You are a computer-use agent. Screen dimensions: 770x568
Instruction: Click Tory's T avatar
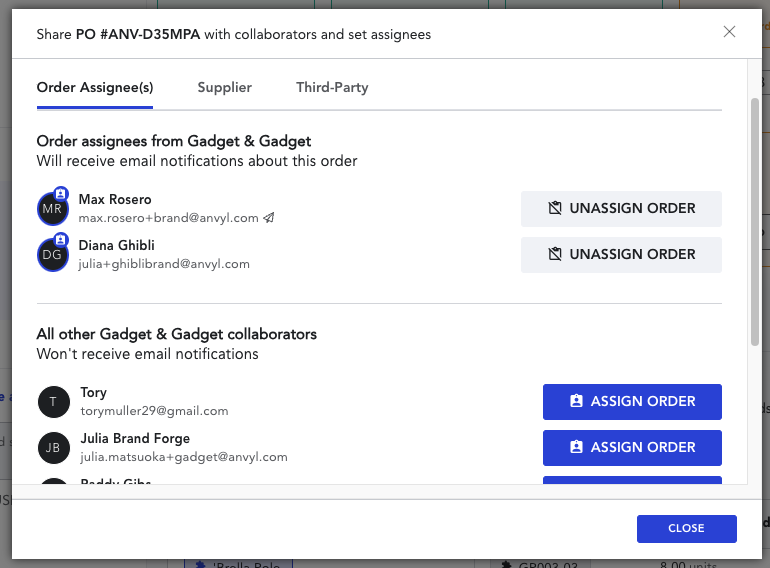point(54,402)
